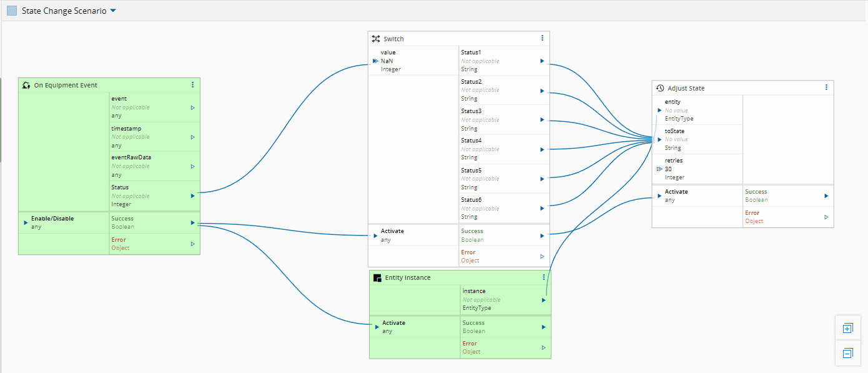Expand all nodes with plus button
The height and width of the screenshot is (373, 868).
(x=847, y=328)
